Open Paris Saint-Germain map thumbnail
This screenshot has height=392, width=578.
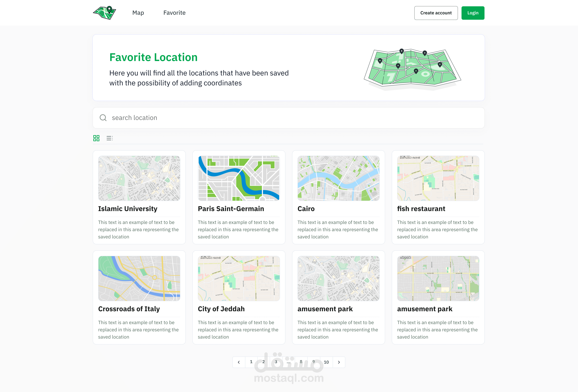tap(239, 178)
